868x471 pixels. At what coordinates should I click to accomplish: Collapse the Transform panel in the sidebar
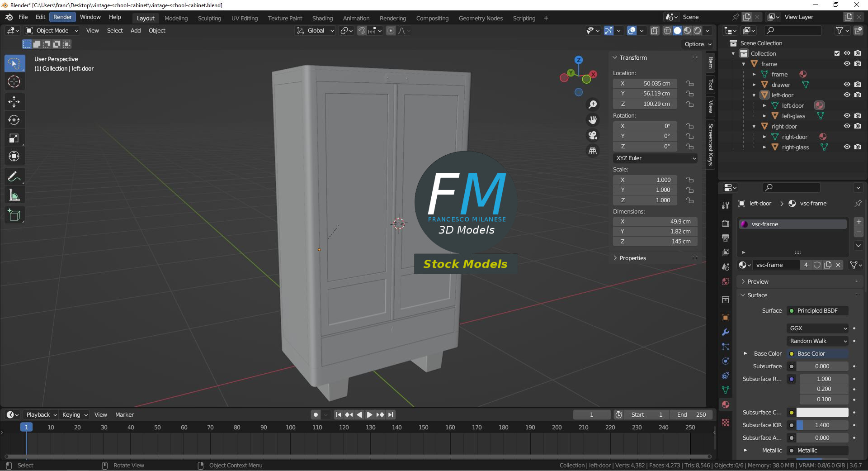pos(633,58)
